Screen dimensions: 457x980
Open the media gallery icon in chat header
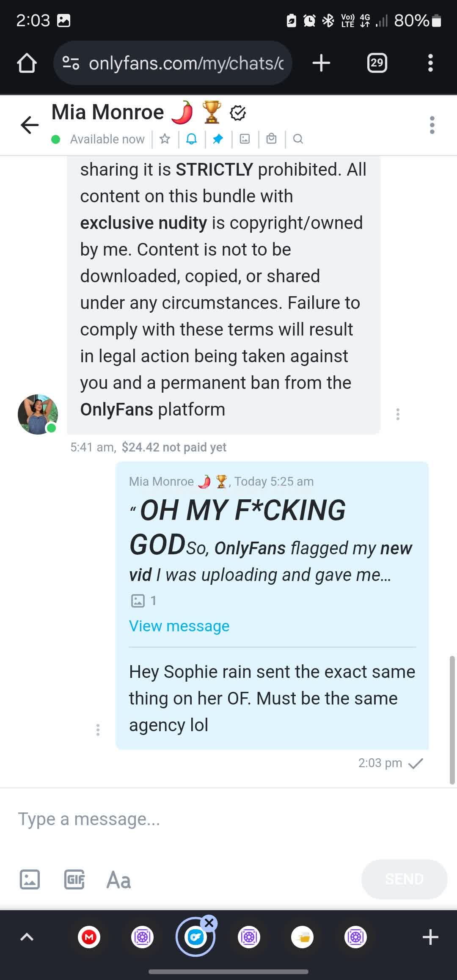[245, 139]
